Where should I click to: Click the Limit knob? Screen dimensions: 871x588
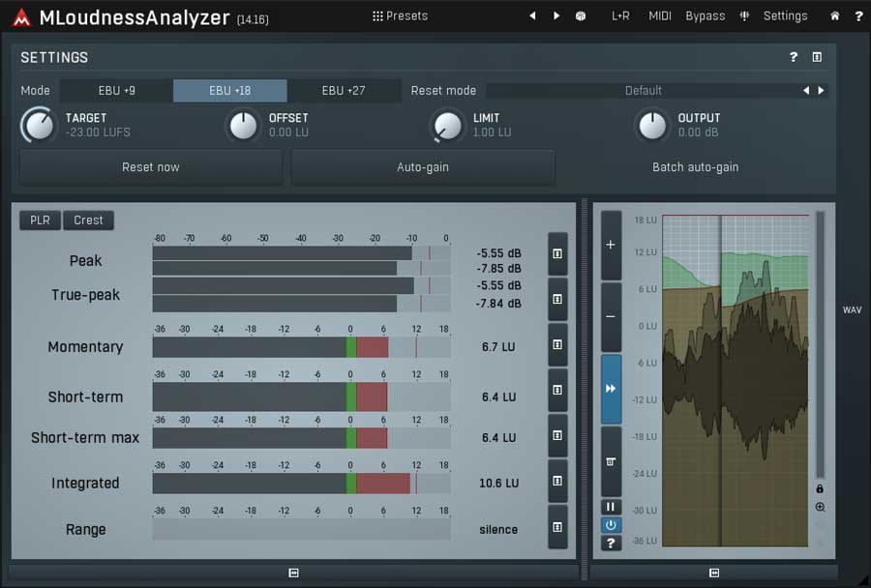pos(447,126)
